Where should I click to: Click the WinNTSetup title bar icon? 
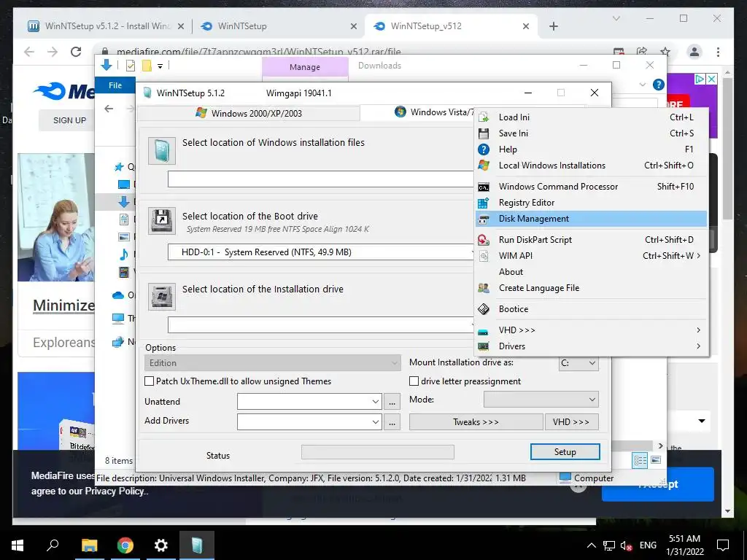(x=147, y=93)
